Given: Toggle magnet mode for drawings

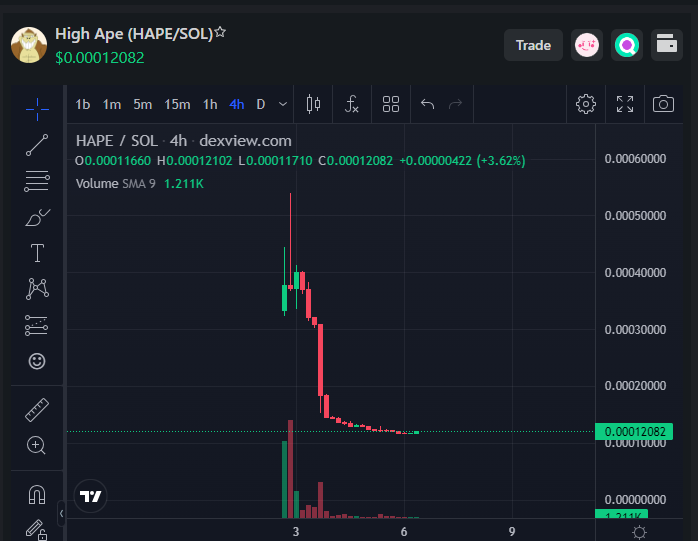Looking at the screenshot, I should pos(37,494).
